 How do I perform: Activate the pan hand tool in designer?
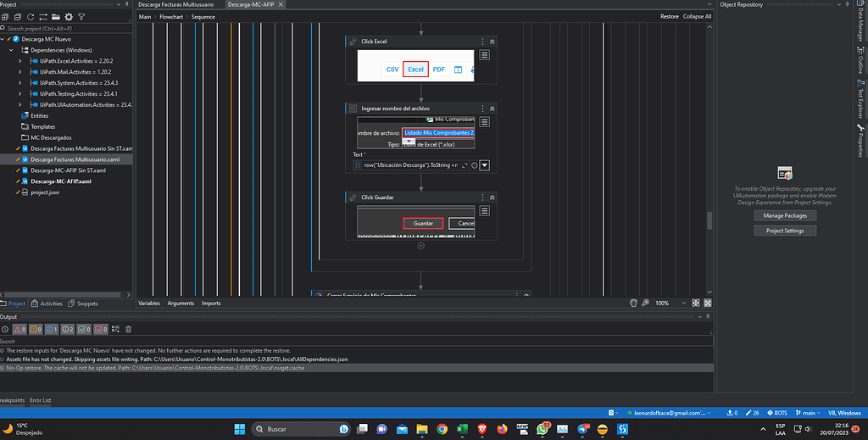633,303
